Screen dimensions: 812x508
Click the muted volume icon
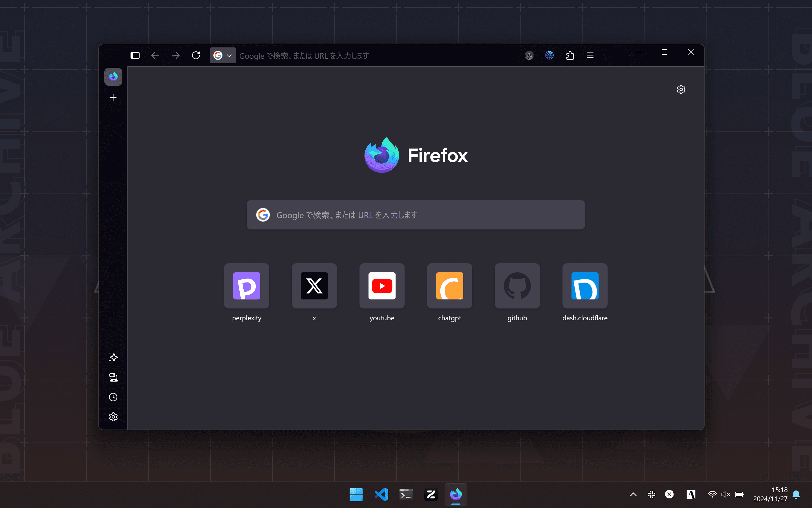[725, 494]
